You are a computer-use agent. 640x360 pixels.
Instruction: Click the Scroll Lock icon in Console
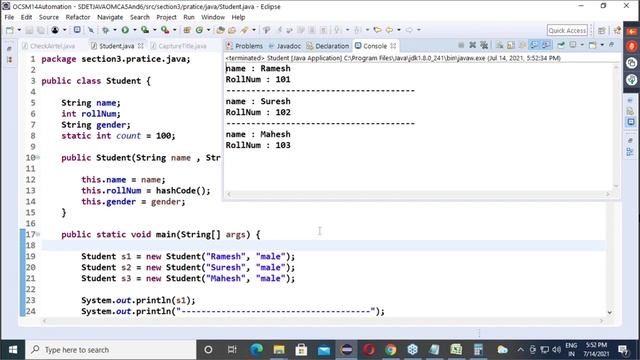511,45
